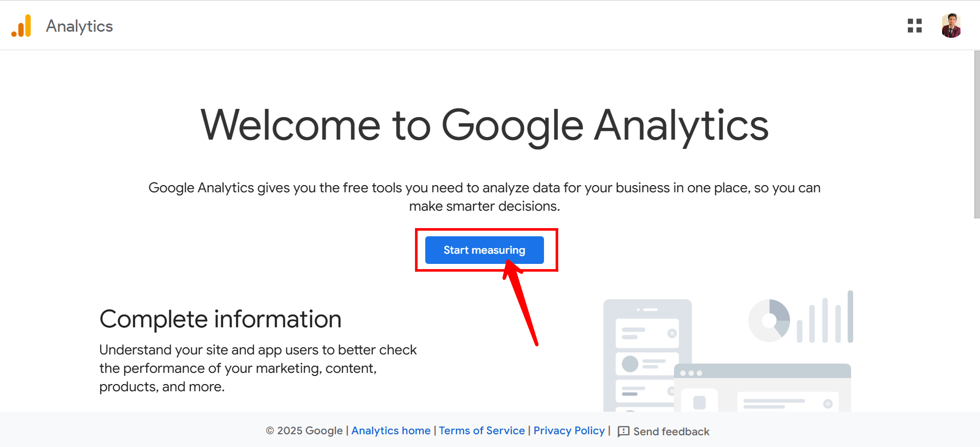Click the © 2025 Google copyright text
The width and height of the screenshot is (980, 447).
pos(304,431)
